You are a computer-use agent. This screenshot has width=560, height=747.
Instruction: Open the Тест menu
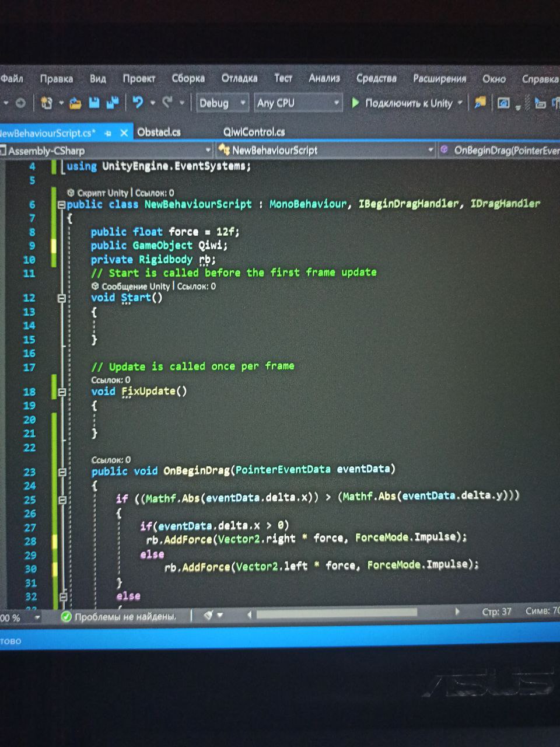283,78
